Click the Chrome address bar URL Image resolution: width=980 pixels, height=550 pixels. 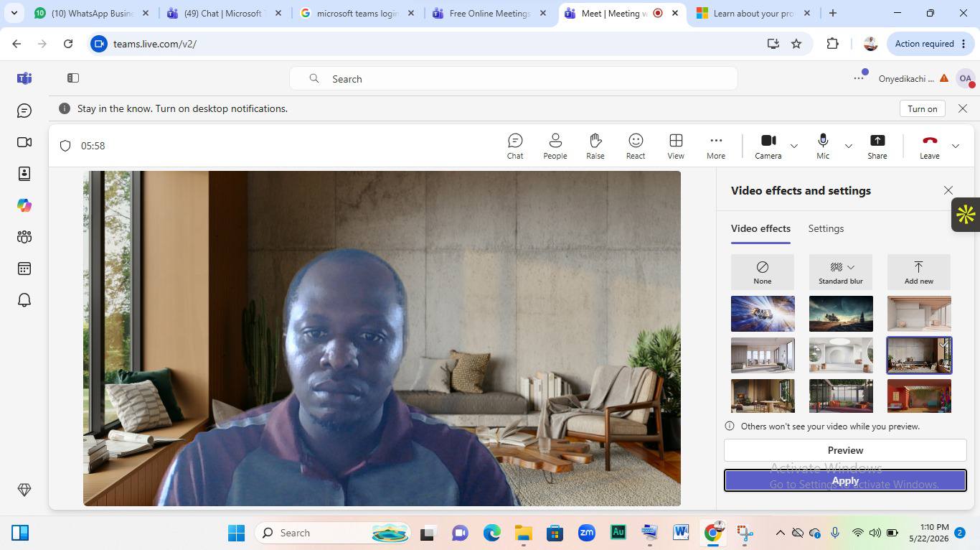click(155, 44)
